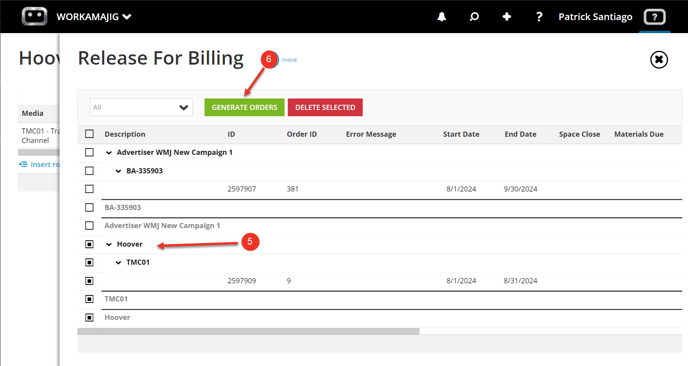Collapse the Hoover group chevron
This screenshot has width=688, height=366.
pos(109,244)
